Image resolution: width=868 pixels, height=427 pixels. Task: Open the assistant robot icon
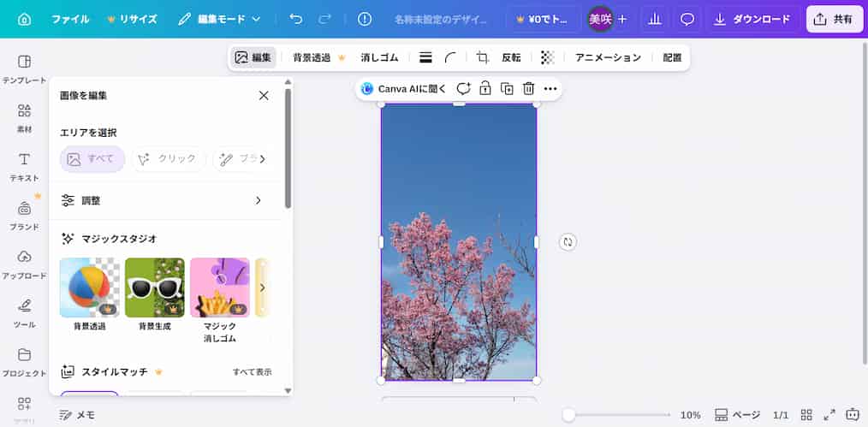[852, 415]
